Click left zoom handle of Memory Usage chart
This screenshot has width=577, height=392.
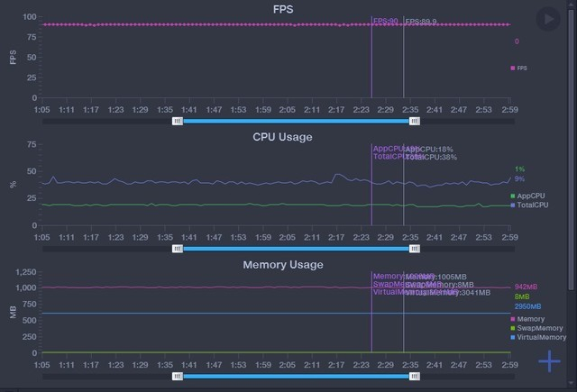click(178, 376)
